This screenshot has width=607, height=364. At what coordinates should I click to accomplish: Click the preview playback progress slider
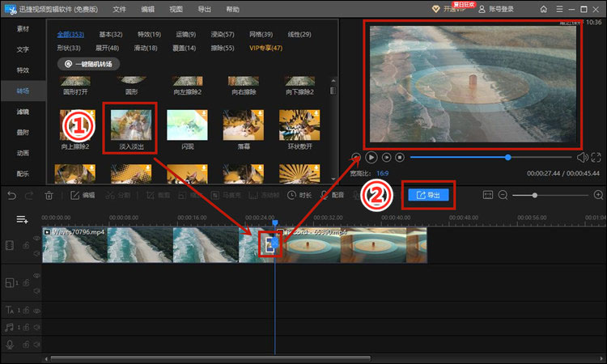491,158
